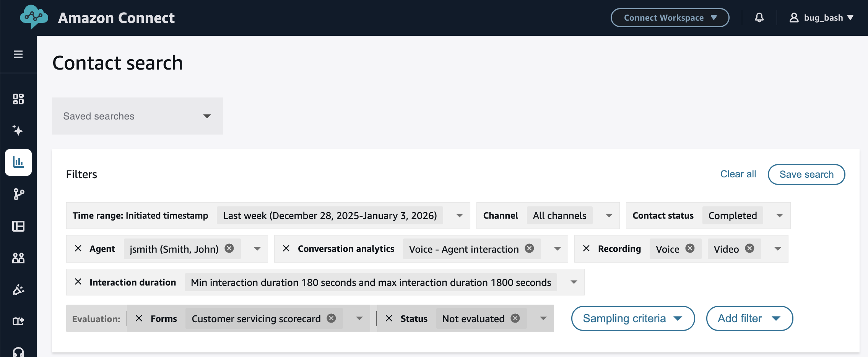Remove the jsmith agent filter chip
This screenshot has width=868, height=357.
point(229,248)
